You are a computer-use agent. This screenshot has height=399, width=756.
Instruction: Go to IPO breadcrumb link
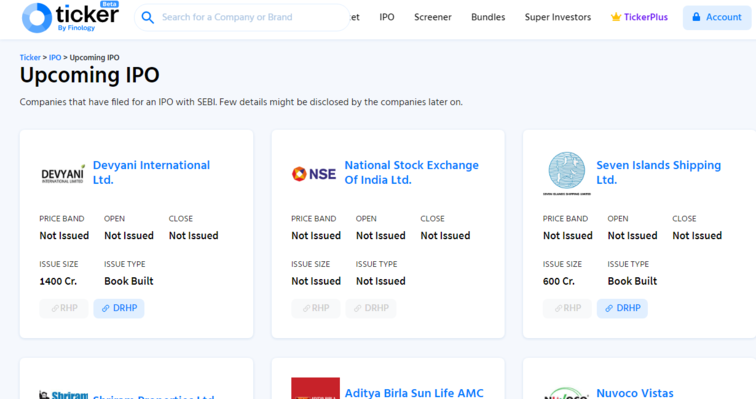click(x=55, y=57)
